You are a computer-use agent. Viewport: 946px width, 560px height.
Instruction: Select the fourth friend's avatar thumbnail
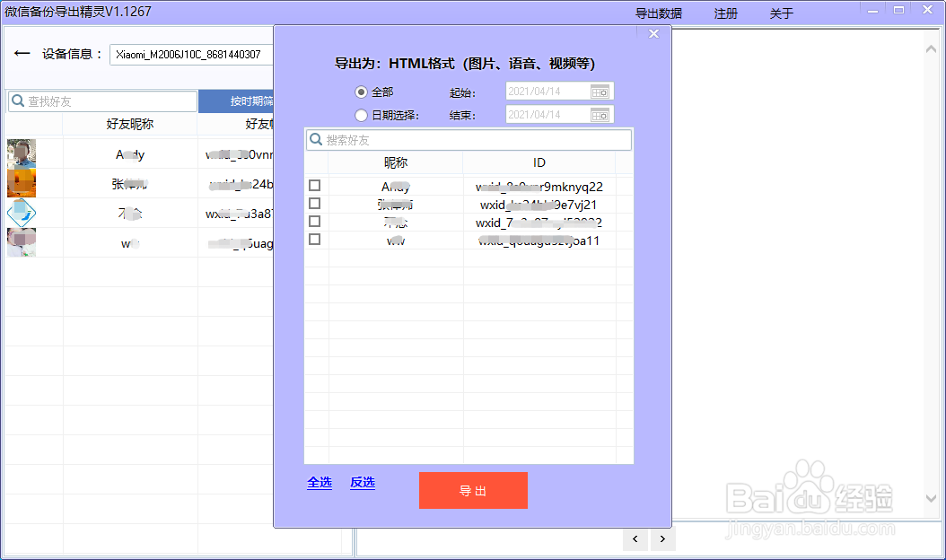click(x=22, y=242)
